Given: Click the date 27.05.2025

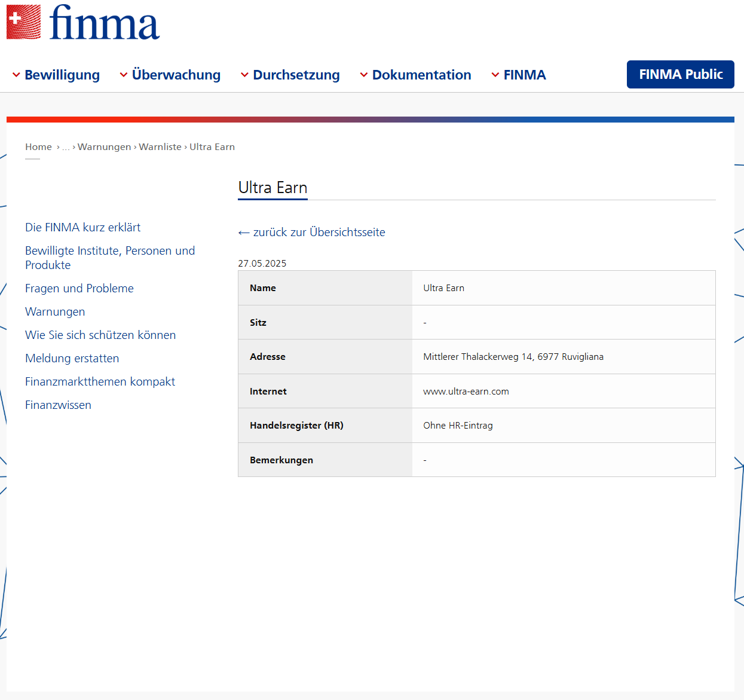Looking at the screenshot, I should (262, 263).
